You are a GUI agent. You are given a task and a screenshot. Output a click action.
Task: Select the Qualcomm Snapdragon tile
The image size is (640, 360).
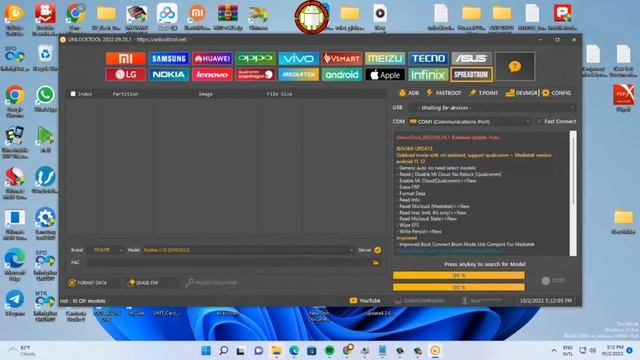pyautogui.click(x=255, y=74)
